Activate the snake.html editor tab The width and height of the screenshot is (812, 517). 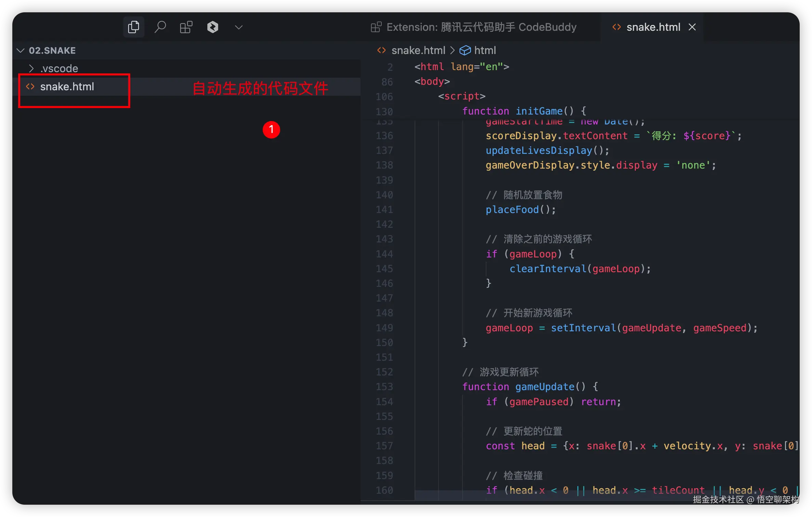(653, 27)
